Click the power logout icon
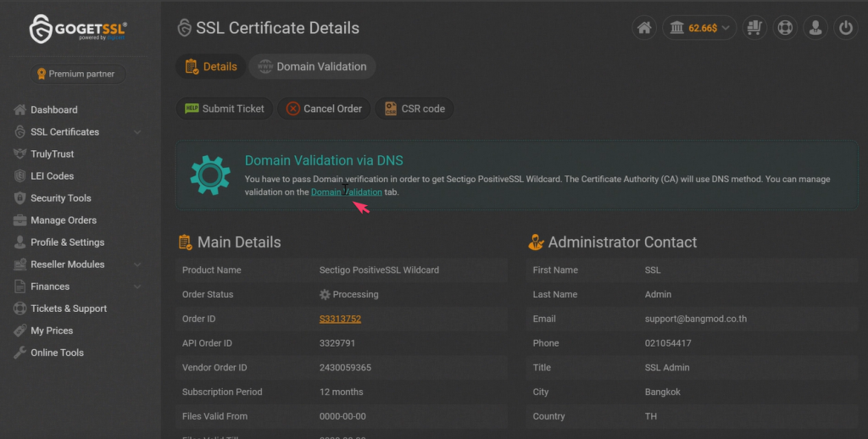Viewport: 868px width, 439px height. click(846, 28)
